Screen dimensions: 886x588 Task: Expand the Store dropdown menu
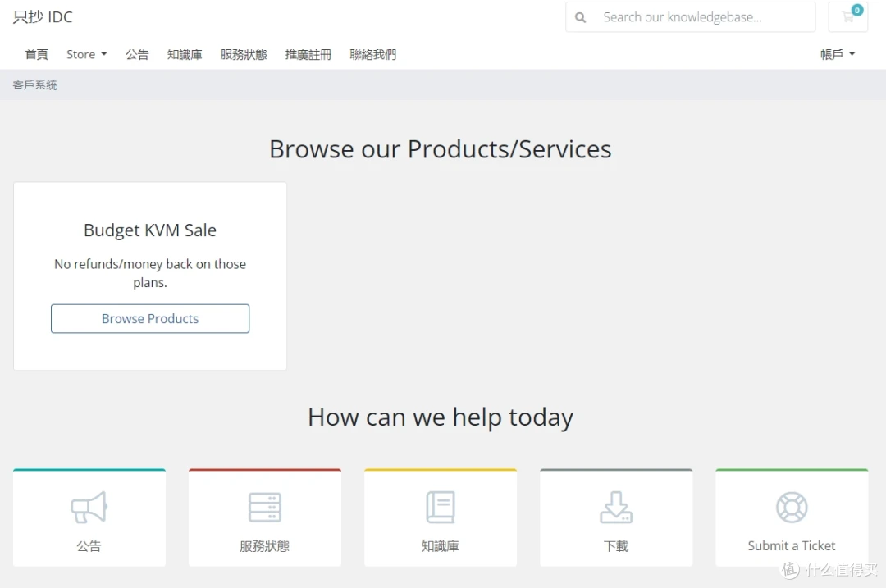pos(86,54)
